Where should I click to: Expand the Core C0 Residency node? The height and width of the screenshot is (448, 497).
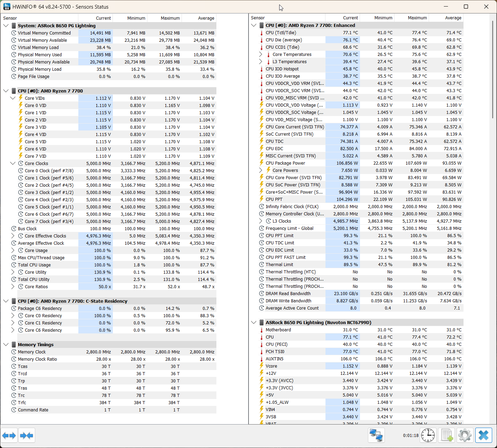pyautogui.click(x=13, y=315)
